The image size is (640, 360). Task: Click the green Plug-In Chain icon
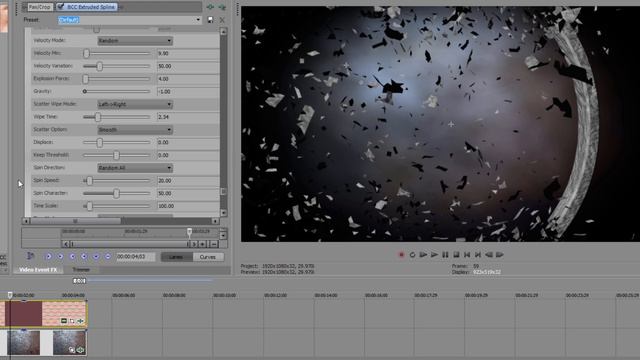tap(210, 7)
